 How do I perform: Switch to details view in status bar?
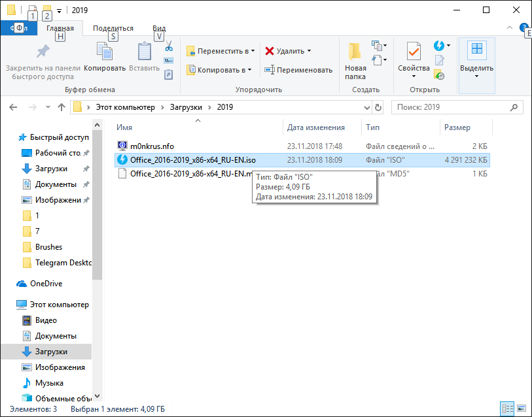point(507,409)
